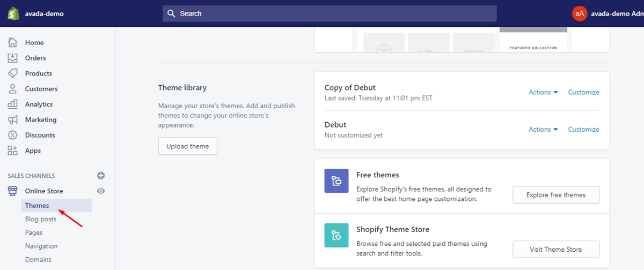This screenshot has width=644, height=270.
Task: Open Customers via the person icon
Action: [13, 89]
